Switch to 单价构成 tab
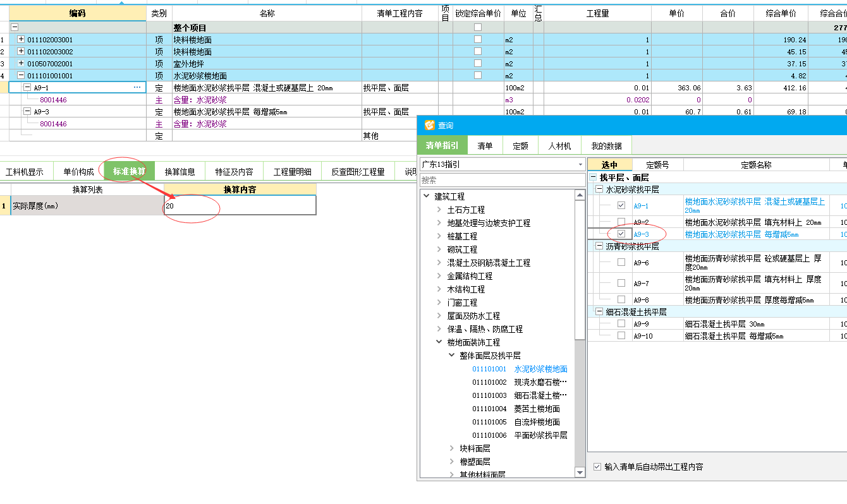847x504 pixels. (x=78, y=172)
